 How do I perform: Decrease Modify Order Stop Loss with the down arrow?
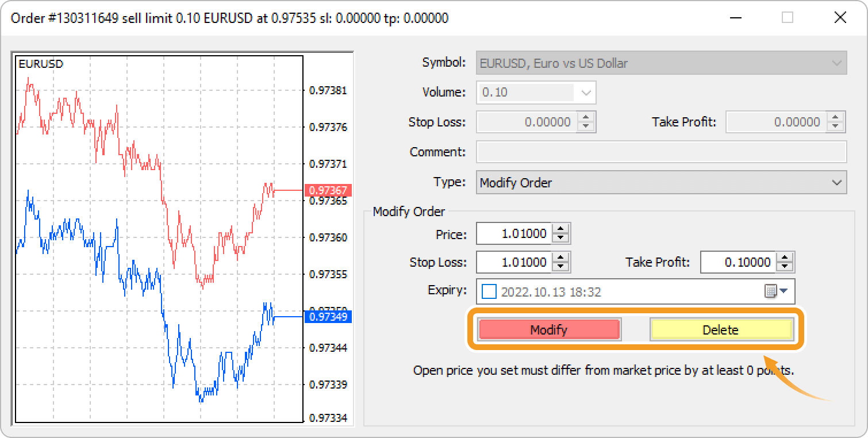(x=561, y=267)
